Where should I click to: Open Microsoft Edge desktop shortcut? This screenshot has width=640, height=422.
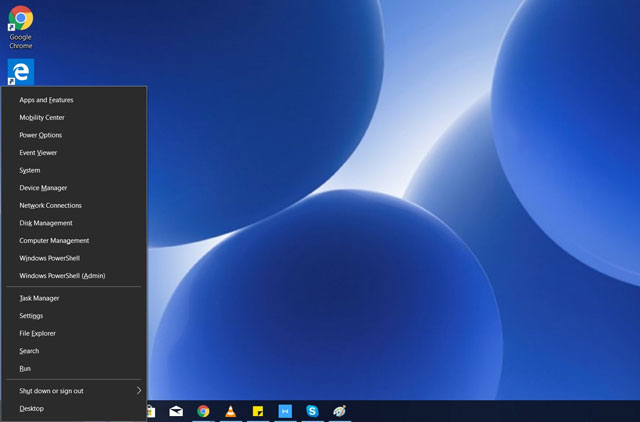coord(20,72)
